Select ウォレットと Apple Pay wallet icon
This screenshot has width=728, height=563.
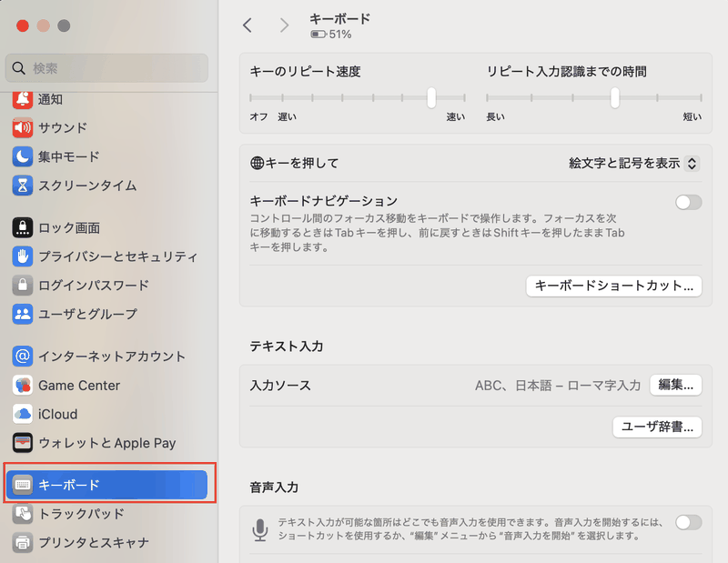point(22,443)
